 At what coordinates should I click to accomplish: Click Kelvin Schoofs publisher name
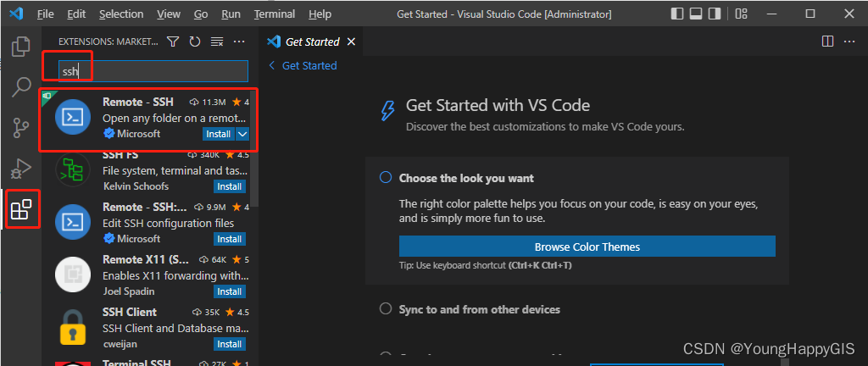pos(136,186)
